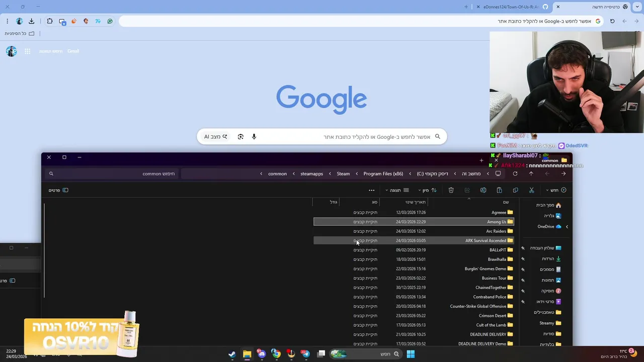The image size is (644, 362).
Task: Click the steamapps breadcrumb segment
Action: pyautogui.click(x=311, y=173)
